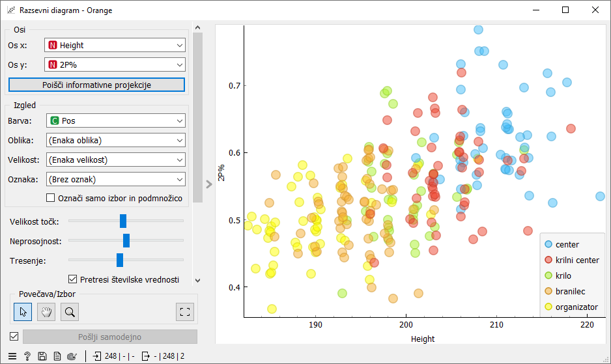Select the arrow selection tool
This screenshot has width=611, height=364.
click(x=23, y=312)
